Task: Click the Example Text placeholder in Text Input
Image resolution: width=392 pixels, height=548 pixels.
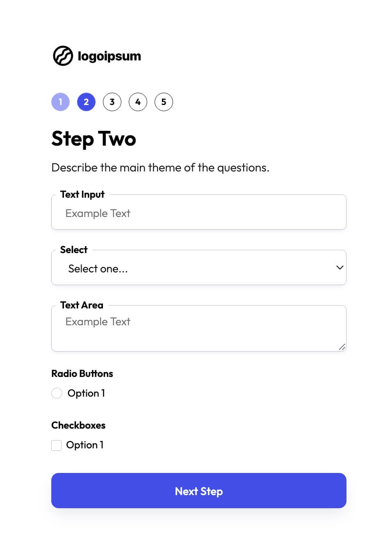Action: [98, 213]
